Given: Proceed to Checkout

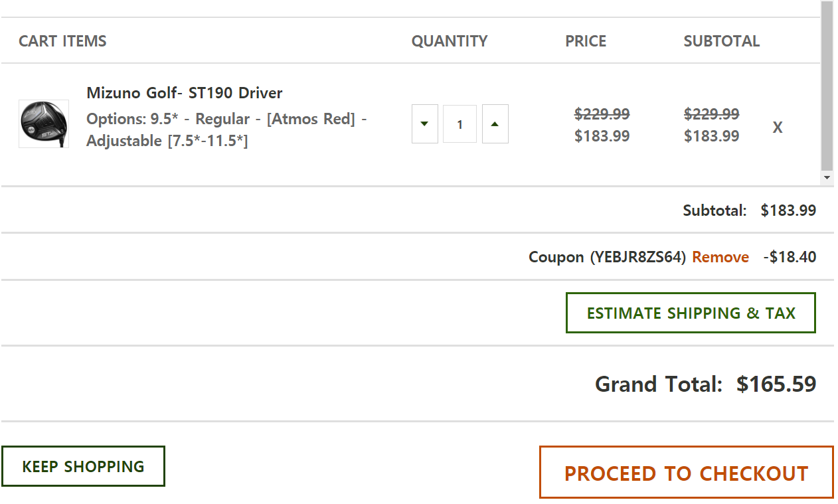Looking at the screenshot, I should (x=686, y=473).
